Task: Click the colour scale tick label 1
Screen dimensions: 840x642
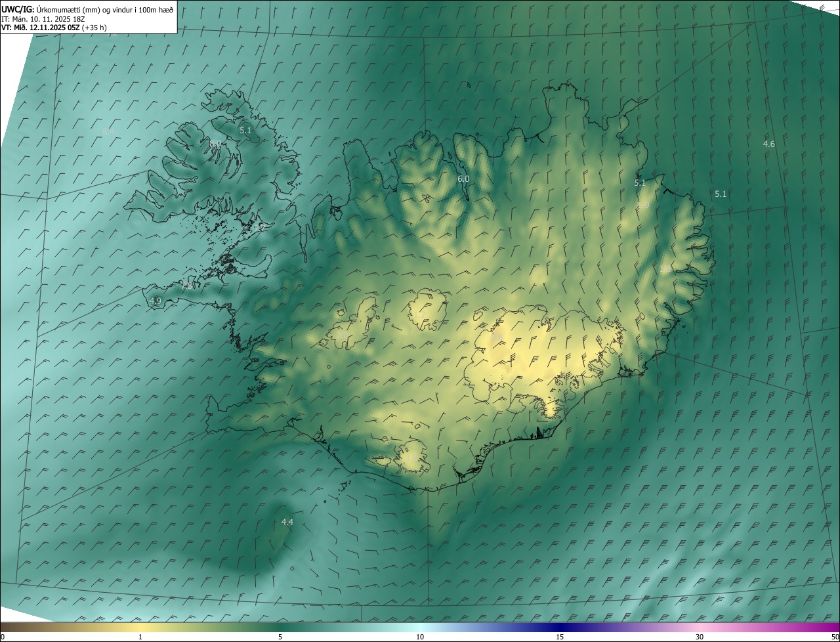Action: click(x=140, y=637)
